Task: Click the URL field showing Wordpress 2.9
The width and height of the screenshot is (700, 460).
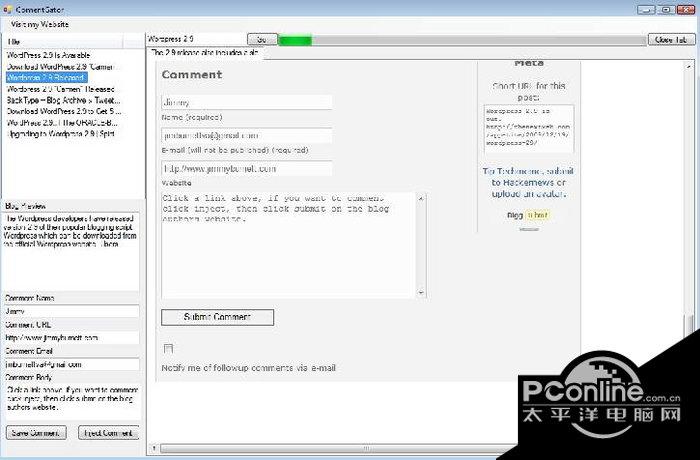Action: (x=196, y=39)
